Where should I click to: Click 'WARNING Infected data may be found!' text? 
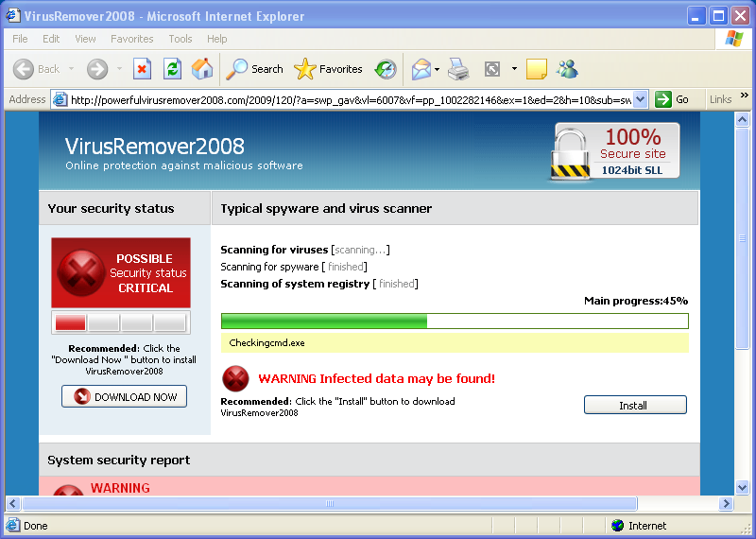tap(376, 379)
